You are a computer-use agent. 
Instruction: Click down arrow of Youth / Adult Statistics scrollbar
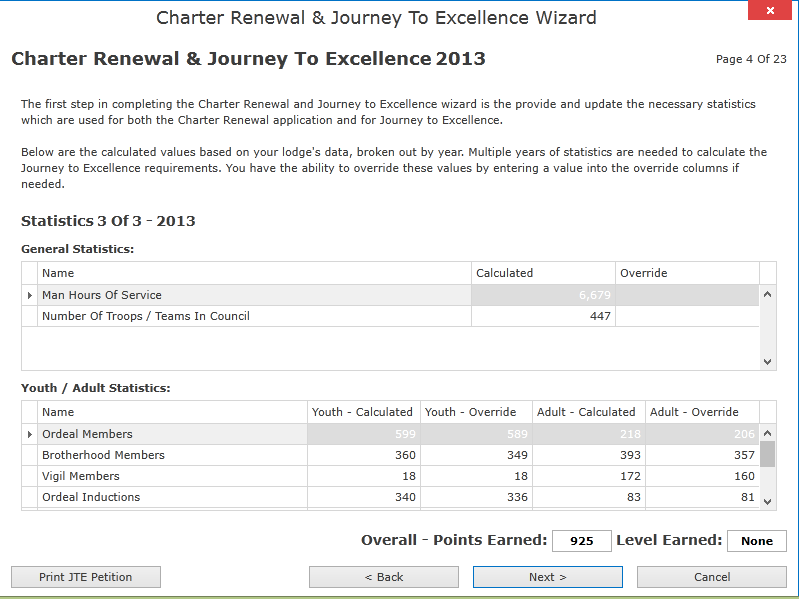tap(767, 502)
